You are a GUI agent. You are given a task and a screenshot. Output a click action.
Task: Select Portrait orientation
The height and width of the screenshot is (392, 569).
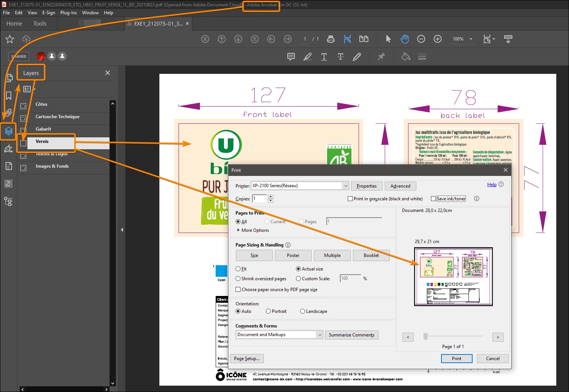click(x=268, y=311)
